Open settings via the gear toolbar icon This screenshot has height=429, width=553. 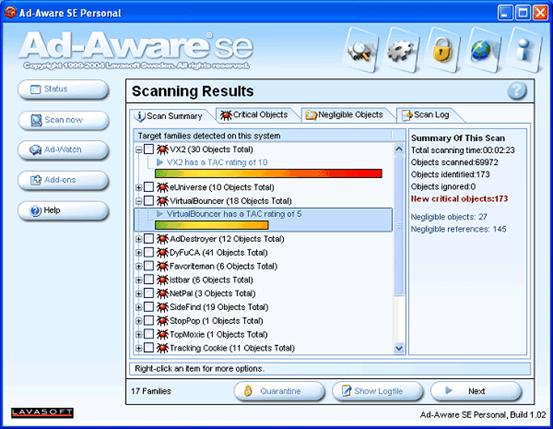[x=402, y=50]
